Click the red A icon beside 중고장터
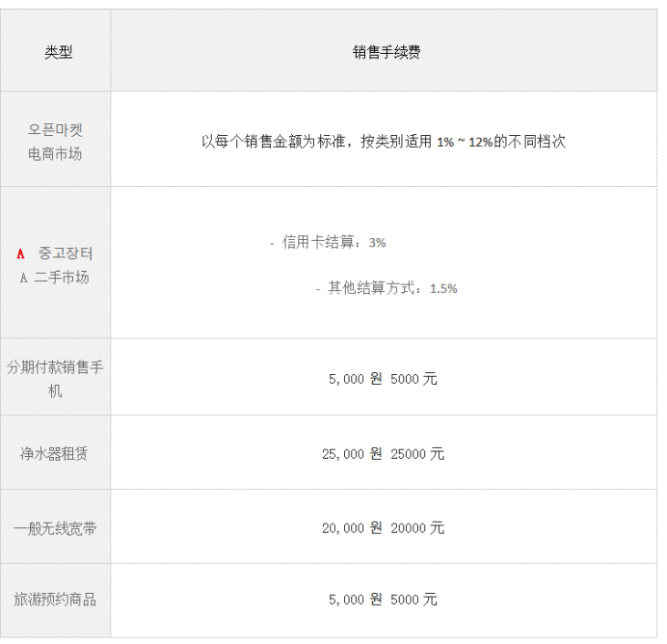 pos(21,254)
